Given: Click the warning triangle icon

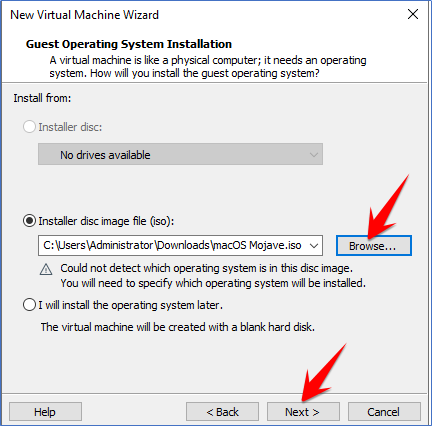Looking at the screenshot, I should pos(46,269).
